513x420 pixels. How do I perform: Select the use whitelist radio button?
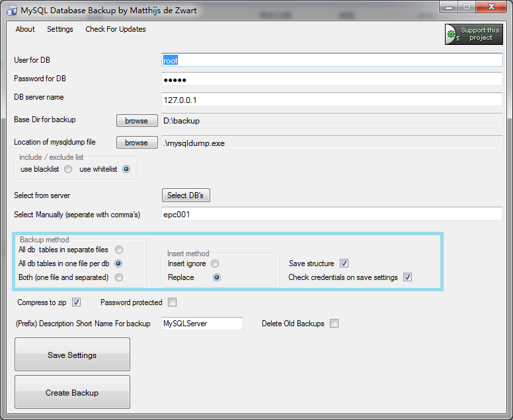tap(126, 169)
